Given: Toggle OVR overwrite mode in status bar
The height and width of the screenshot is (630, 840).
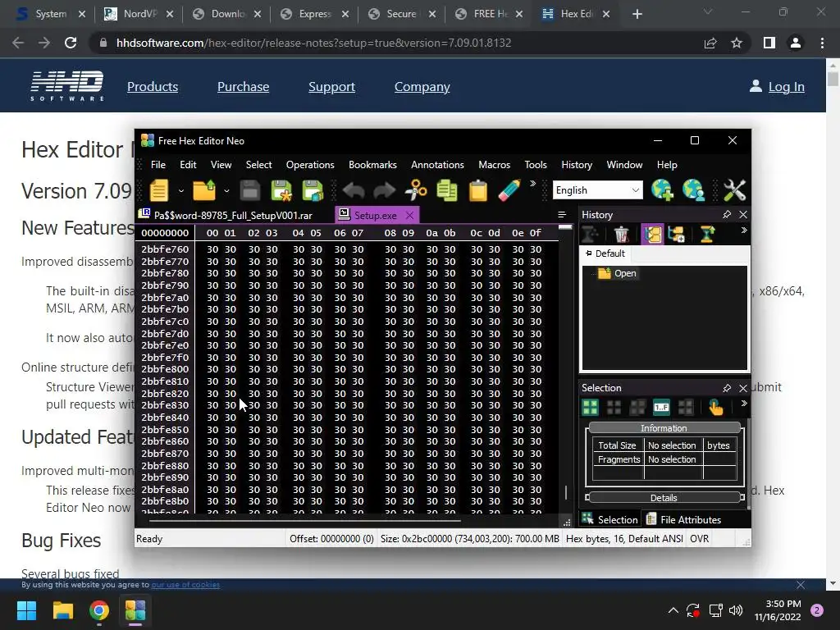Looking at the screenshot, I should [x=699, y=539].
